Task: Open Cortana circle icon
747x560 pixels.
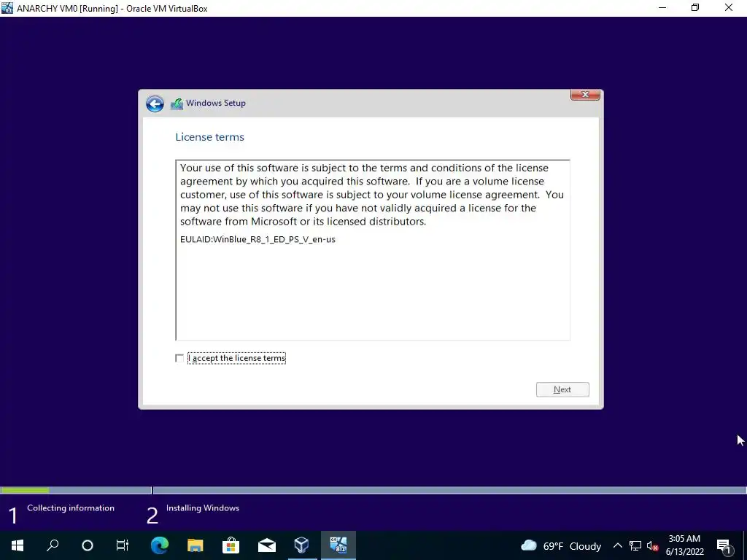Action: tap(88, 545)
